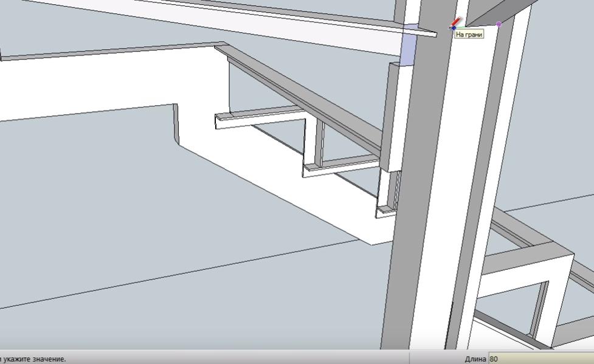Click the purple endpoint marker on the post
This screenshot has width=594, height=364.
tap(499, 24)
